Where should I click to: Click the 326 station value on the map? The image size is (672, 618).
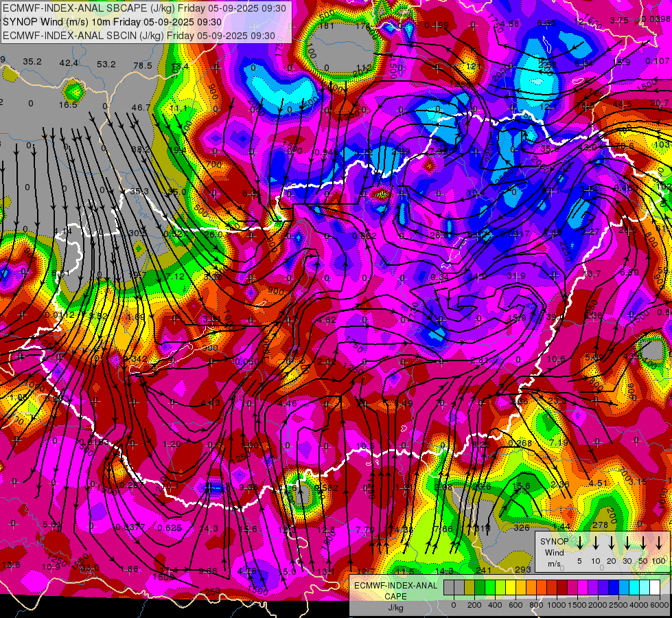pyautogui.click(x=522, y=527)
